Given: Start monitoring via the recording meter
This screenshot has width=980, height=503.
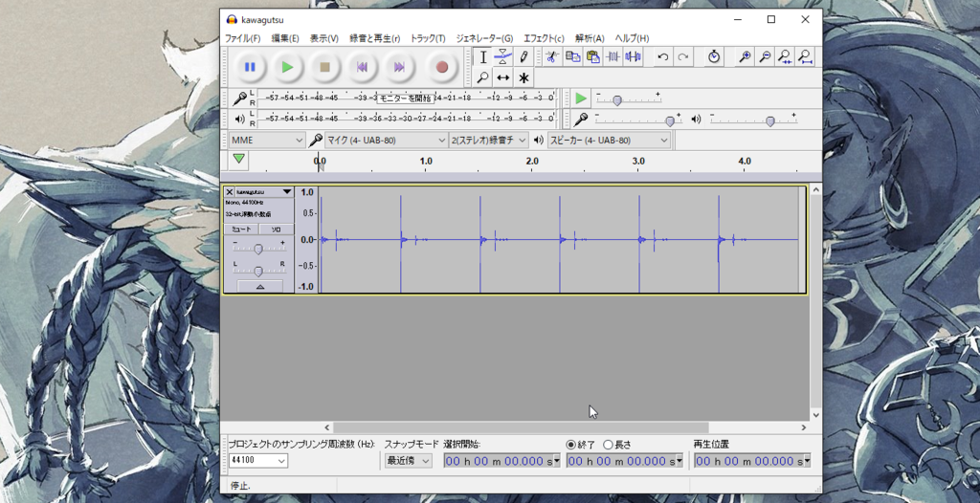Looking at the screenshot, I should 405,98.
